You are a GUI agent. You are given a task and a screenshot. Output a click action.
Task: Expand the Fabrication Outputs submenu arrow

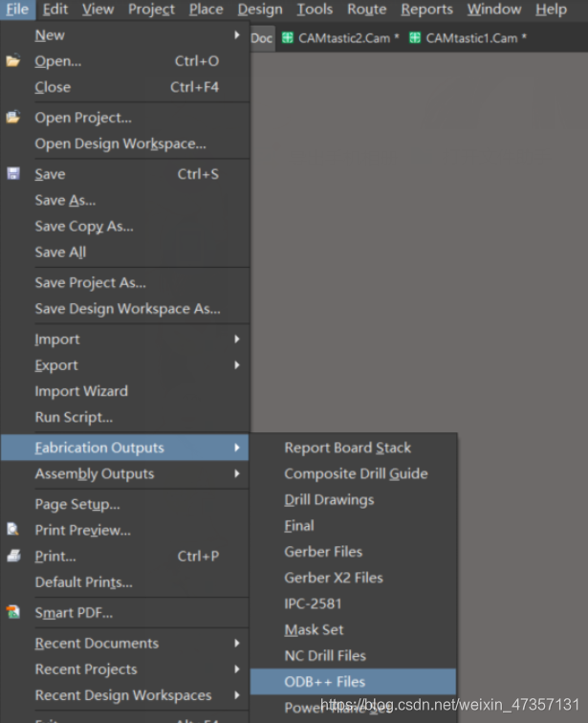coord(237,448)
